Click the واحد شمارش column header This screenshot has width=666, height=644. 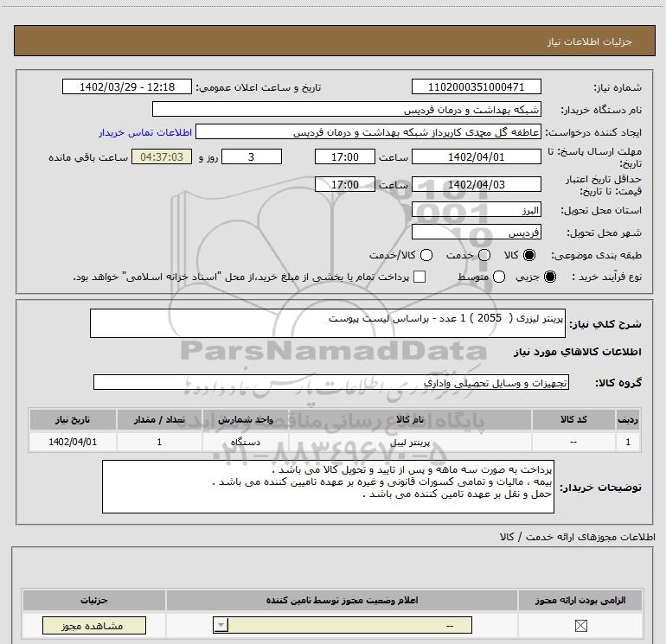pos(246,419)
